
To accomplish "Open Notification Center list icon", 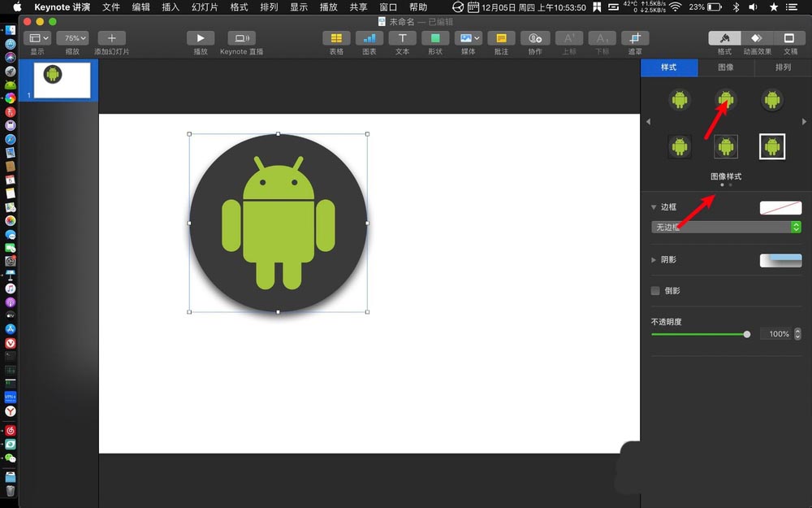I will pyautogui.click(x=791, y=7).
